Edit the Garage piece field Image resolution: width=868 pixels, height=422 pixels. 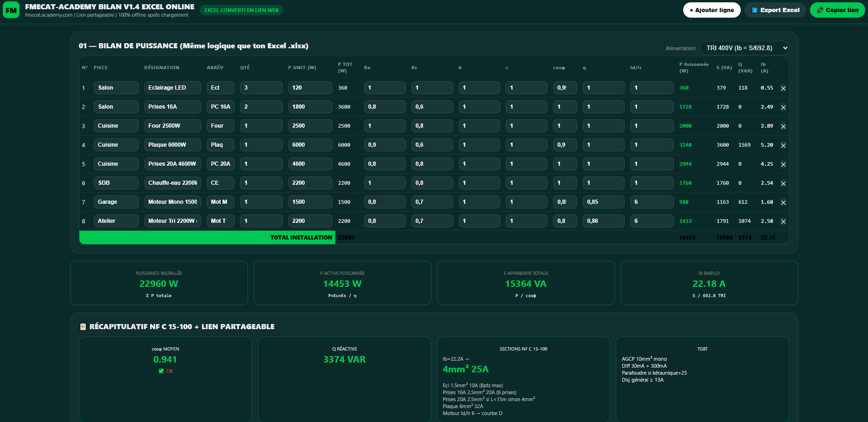(116, 202)
